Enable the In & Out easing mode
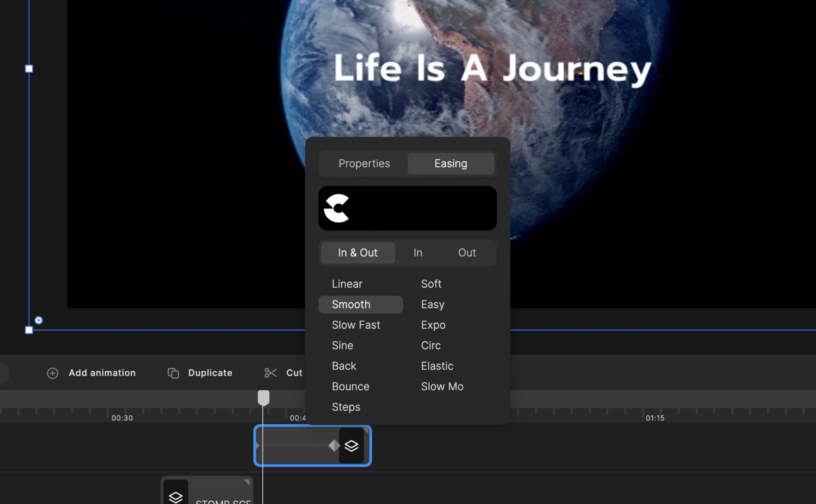Image resolution: width=816 pixels, height=504 pixels. coord(357,253)
